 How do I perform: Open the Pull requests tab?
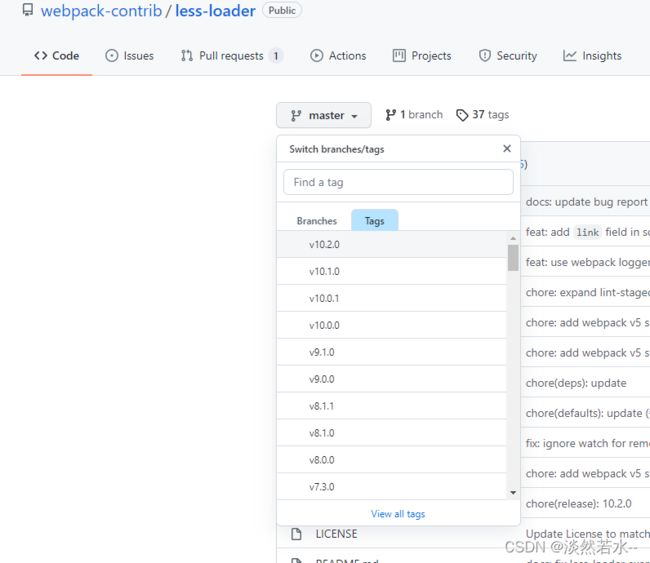click(232, 56)
